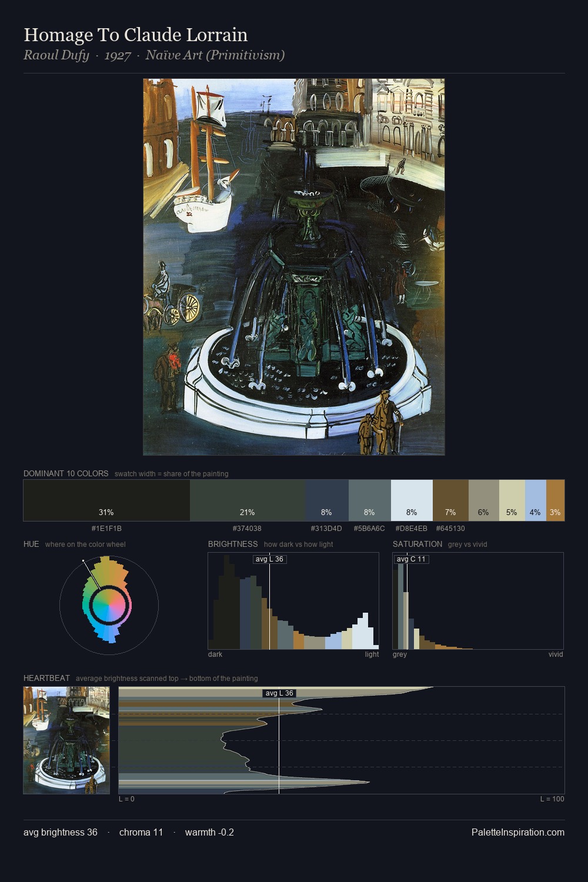Viewport: 588px width, 882px height.
Task: Click the subtitle Raoul Dufy 1927 line
Action: pyautogui.click(x=154, y=55)
